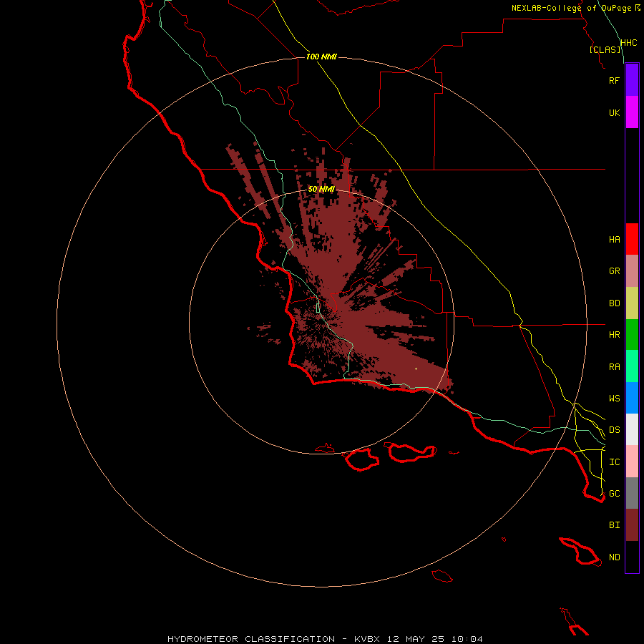This screenshot has width=644, height=644.
Task: Click the HR legend label
Action: (614, 335)
